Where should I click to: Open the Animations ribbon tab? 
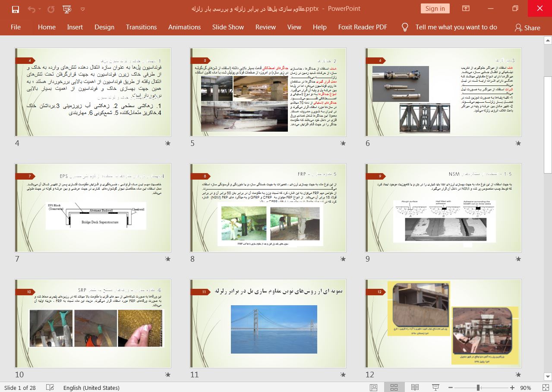(x=184, y=27)
